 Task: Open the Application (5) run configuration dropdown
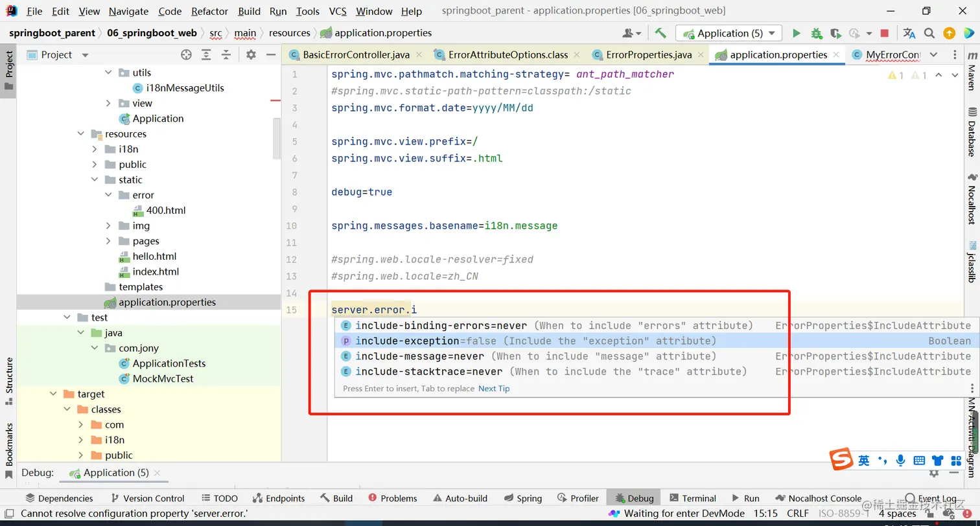tap(729, 33)
